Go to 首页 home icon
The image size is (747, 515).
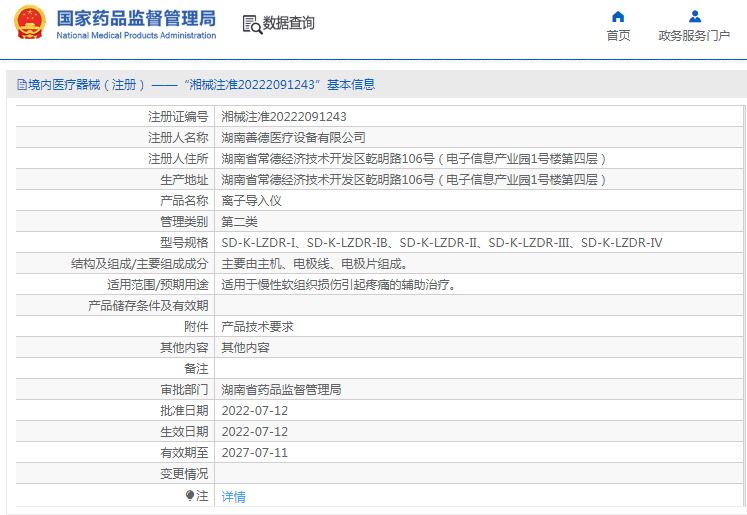[x=618, y=17]
